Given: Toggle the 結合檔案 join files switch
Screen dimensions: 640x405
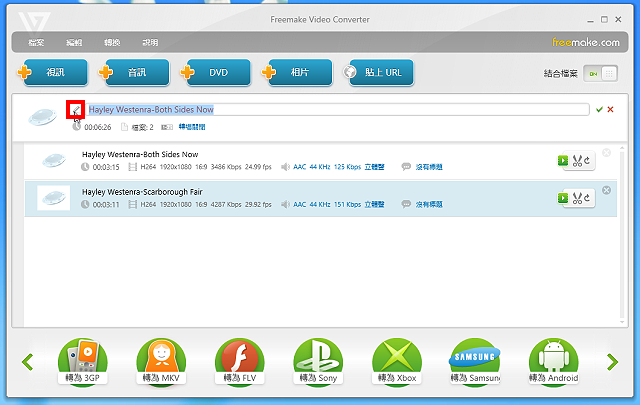Looking at the screenshot, I should pos(600,74).
